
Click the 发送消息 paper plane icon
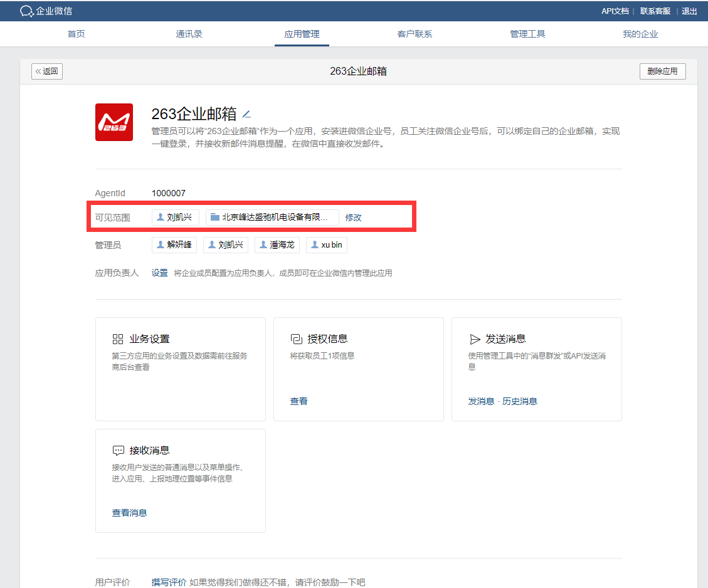[x=475, y=339]
